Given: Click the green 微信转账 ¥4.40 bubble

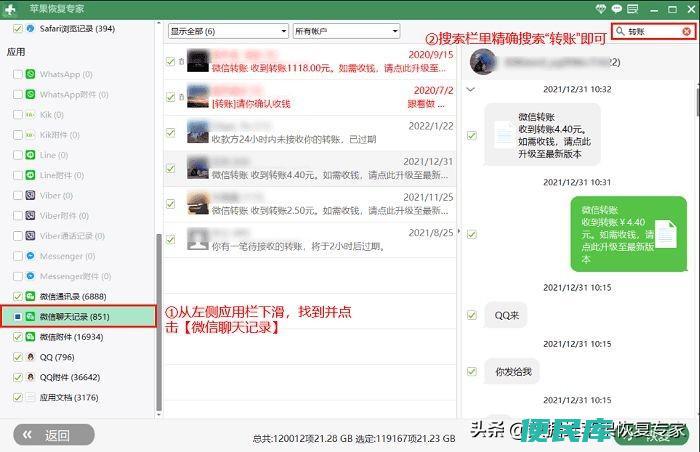Looking at the screenshot, I should click(x=629, y=234).
